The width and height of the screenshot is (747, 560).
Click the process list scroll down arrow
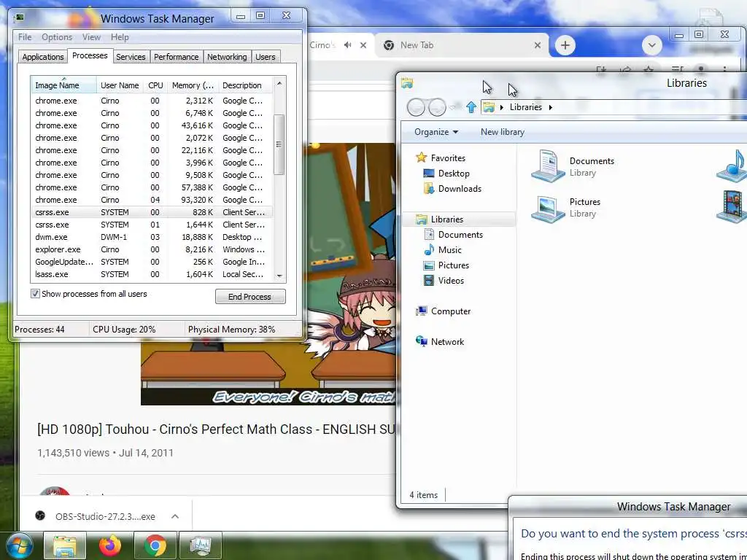pyautogui.click(x=279, y=276)
